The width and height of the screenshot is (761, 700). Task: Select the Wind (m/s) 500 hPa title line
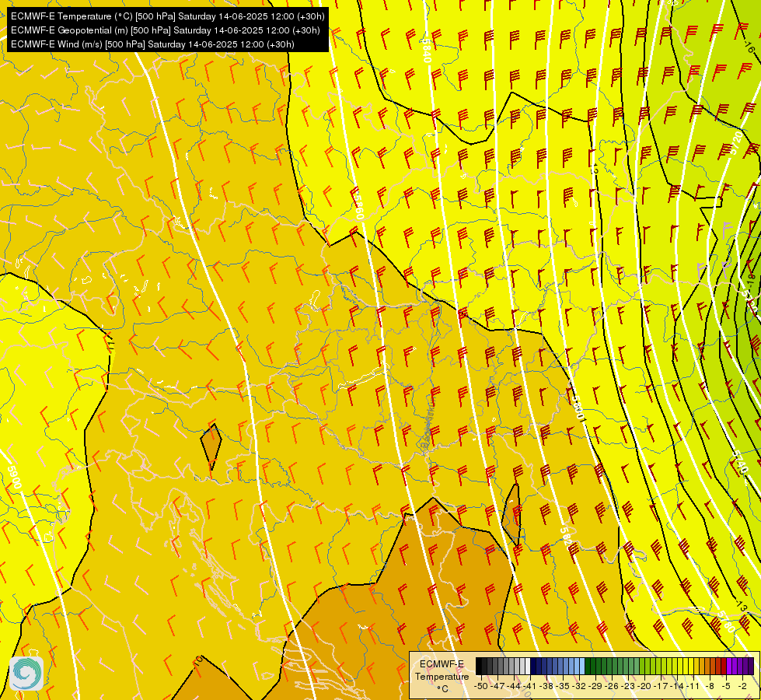[x=152, y=44]
